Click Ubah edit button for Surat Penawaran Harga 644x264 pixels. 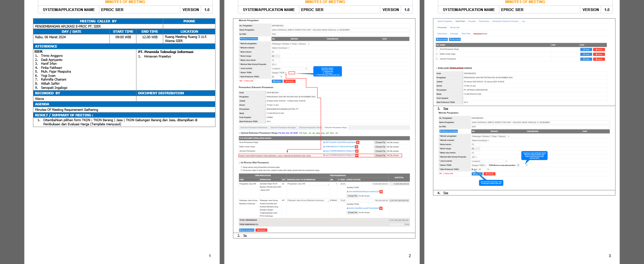coord(586,50)
